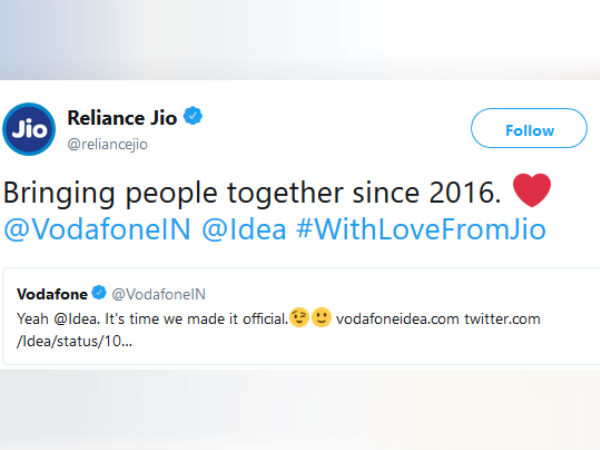This screenshot has height=450, width=600.
Task: Click the verified badge beside Reliance Jio
Action: [194, 118]
